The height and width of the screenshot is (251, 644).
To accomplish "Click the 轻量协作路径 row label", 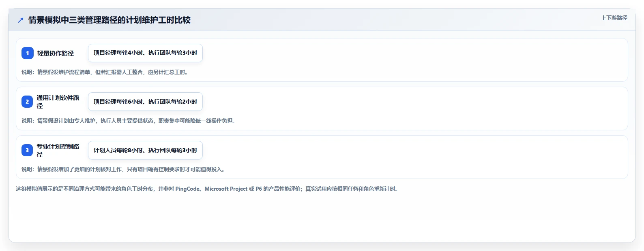I will (56, 53).
